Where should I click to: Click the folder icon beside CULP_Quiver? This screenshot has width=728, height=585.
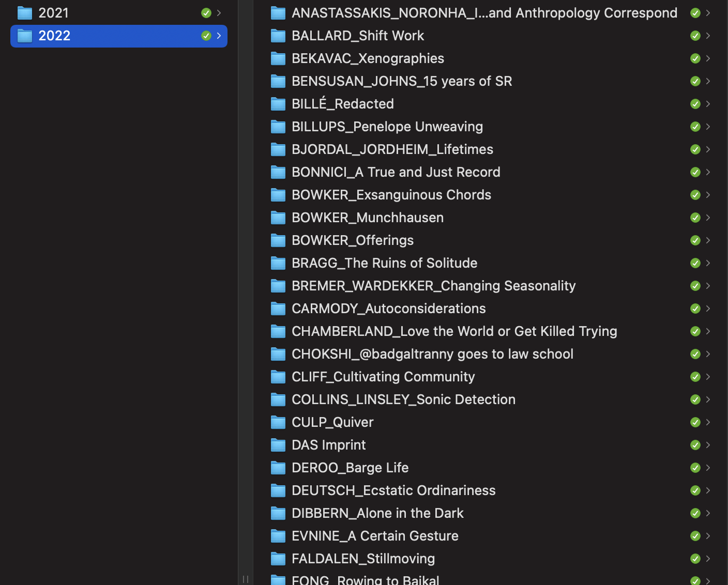[278, 422]
